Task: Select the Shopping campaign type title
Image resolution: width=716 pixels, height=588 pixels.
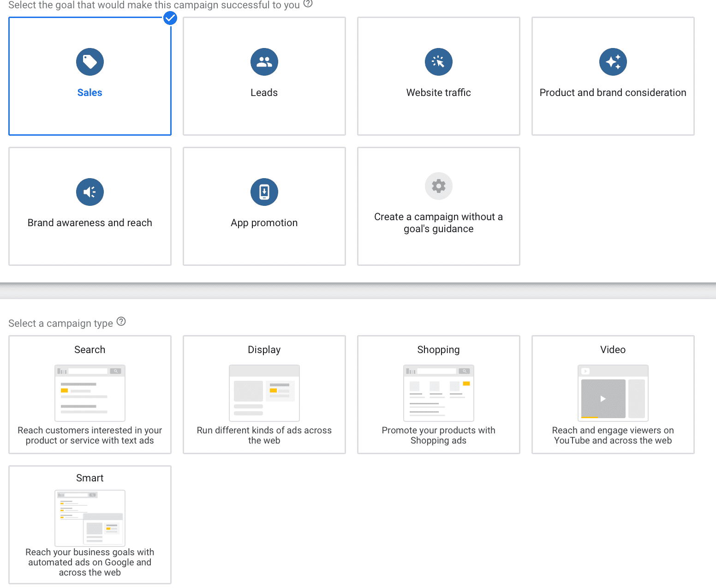Action: tap(439, 350)
